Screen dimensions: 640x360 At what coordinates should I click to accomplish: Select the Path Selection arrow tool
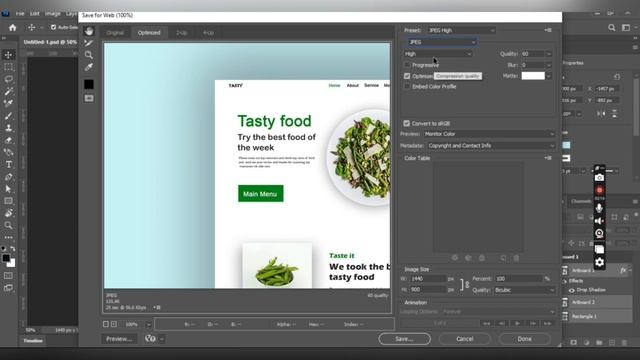coord(8,189)
